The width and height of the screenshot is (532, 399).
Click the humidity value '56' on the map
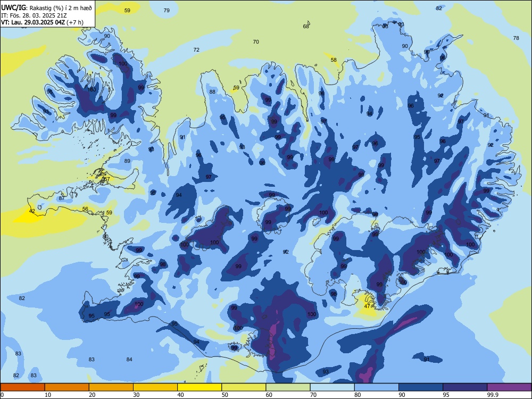(85, 209)
